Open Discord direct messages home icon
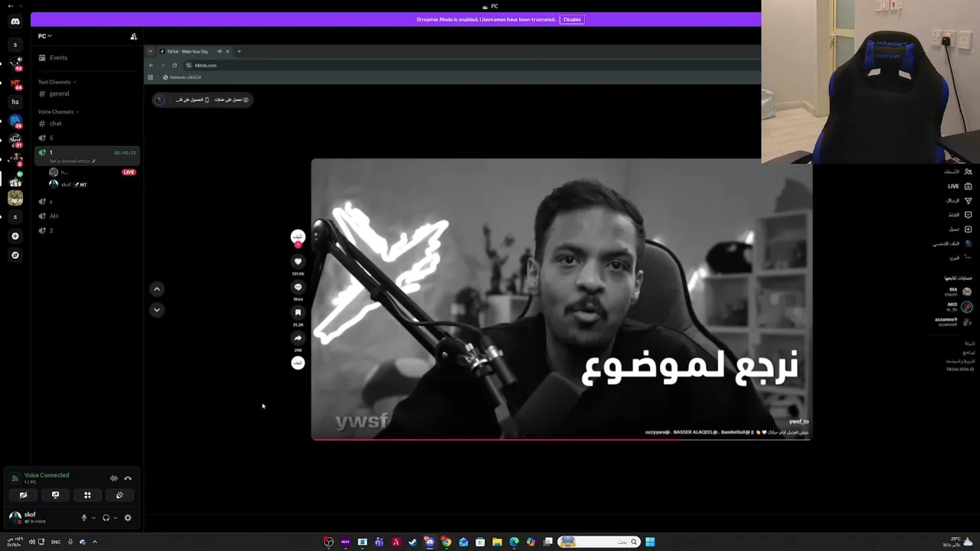This screenshot has width=980, height=551. [x=15, y=21]
